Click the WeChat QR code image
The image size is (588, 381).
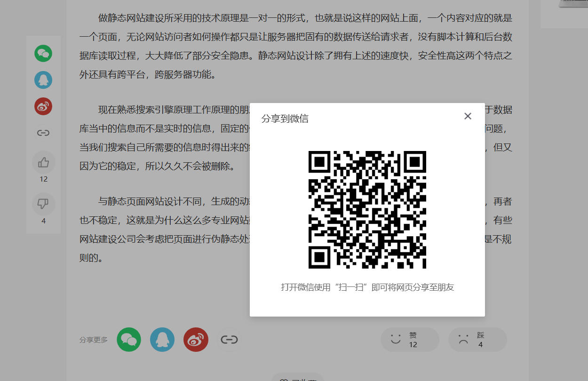coord(367,210)
